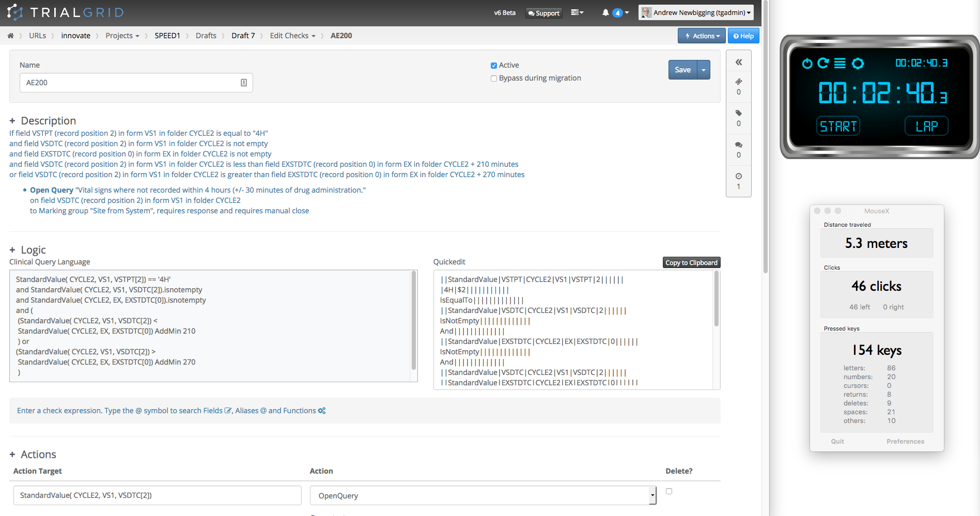Open the Projects breadcrumb menu
This screenshot has height=516, width=980.
pyautogui.click(x=122, y=36)
